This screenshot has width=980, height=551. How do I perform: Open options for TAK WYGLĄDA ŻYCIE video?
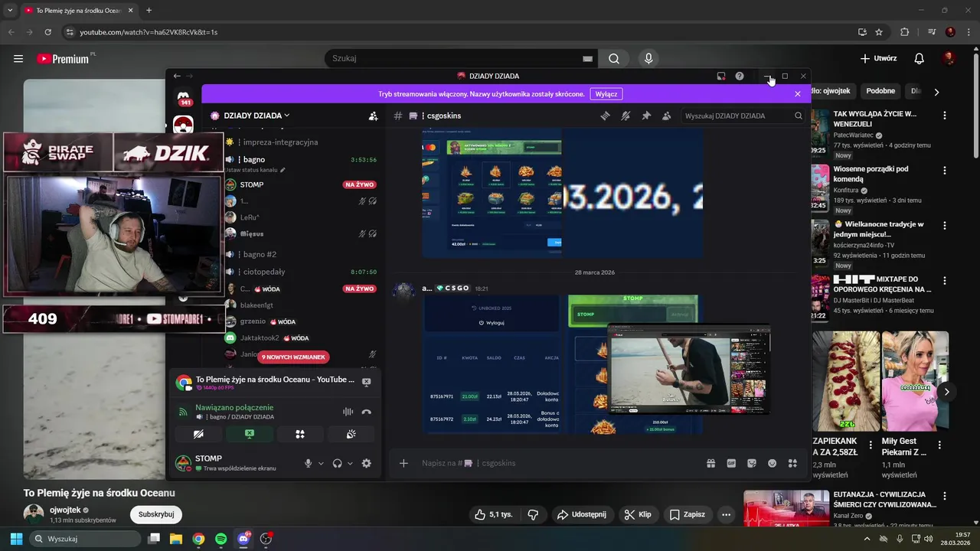944,116
